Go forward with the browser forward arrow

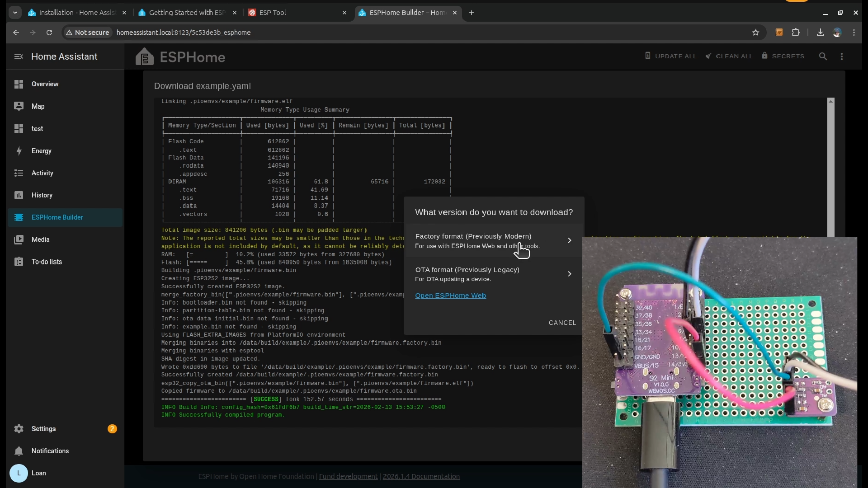[x=33, y=33]
